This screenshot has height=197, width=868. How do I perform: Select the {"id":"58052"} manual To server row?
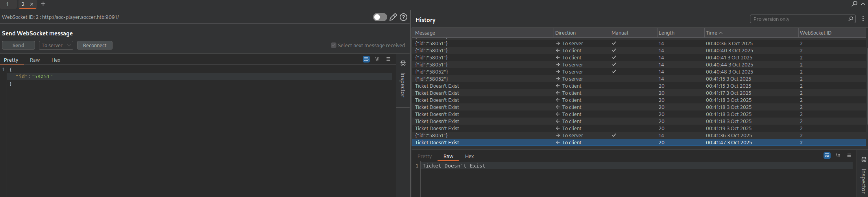432,72
